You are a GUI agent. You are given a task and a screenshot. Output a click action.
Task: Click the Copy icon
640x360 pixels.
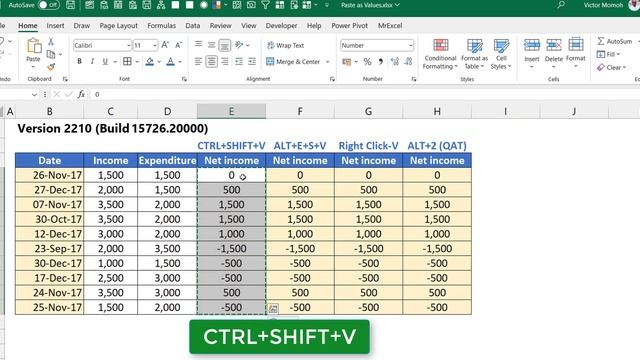pos(51,54)
